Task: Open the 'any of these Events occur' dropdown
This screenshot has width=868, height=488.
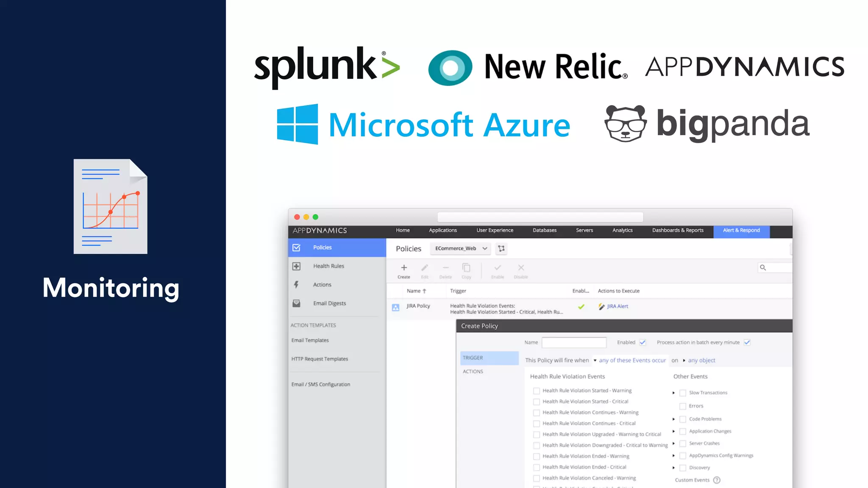Action: click(x=632, y=360)
